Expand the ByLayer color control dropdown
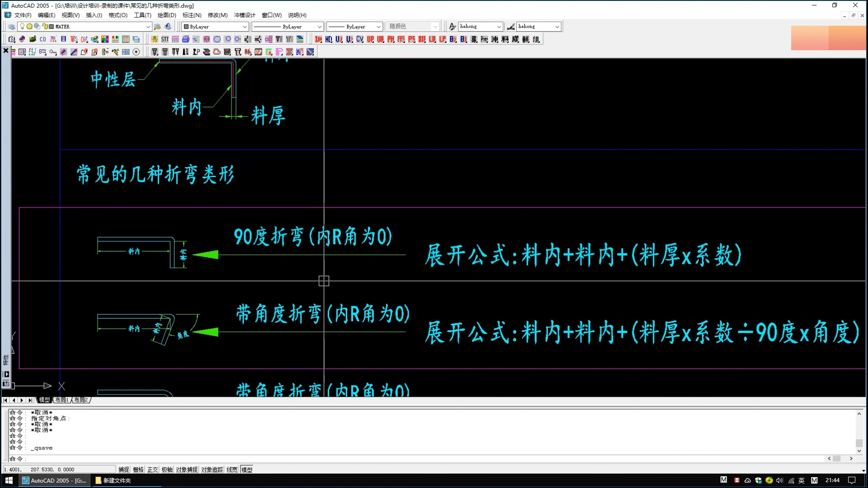 click(x=245, y=27)
